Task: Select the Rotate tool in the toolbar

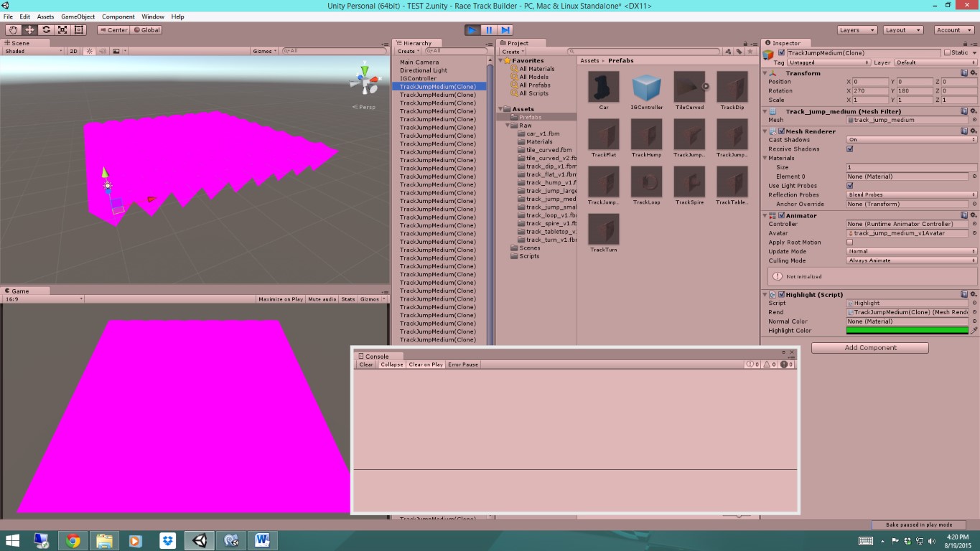Action: pyautogui.click(x=46, y=30)
